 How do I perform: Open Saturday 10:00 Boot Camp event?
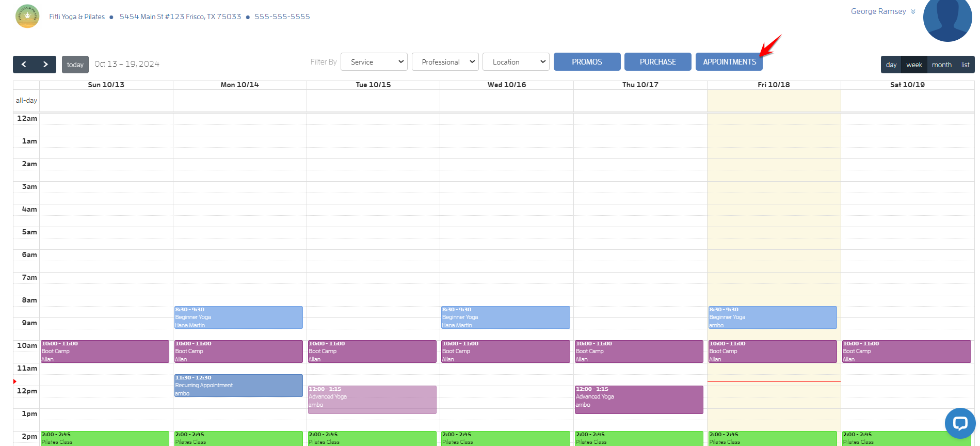click(906, 352)
